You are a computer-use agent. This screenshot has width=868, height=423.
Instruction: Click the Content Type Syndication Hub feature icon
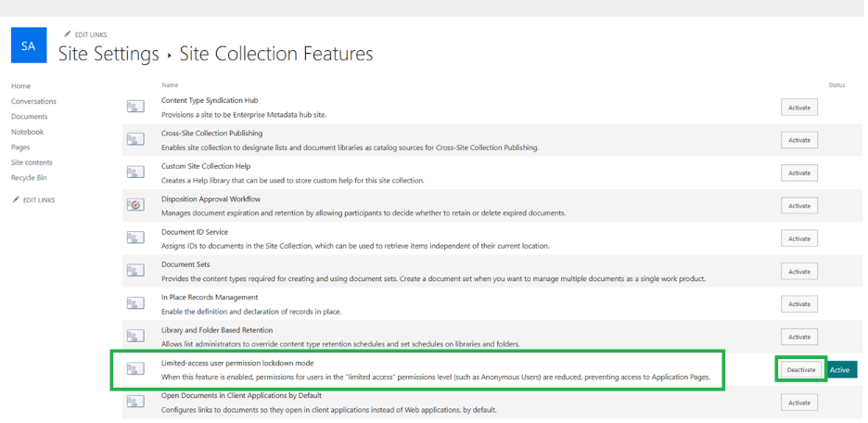tap(135, 107)
